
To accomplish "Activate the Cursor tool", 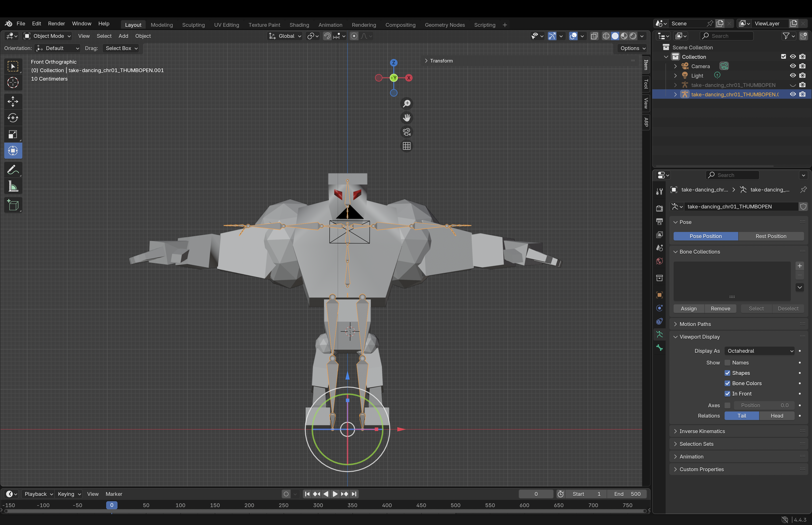I will [x=13, y=82].
